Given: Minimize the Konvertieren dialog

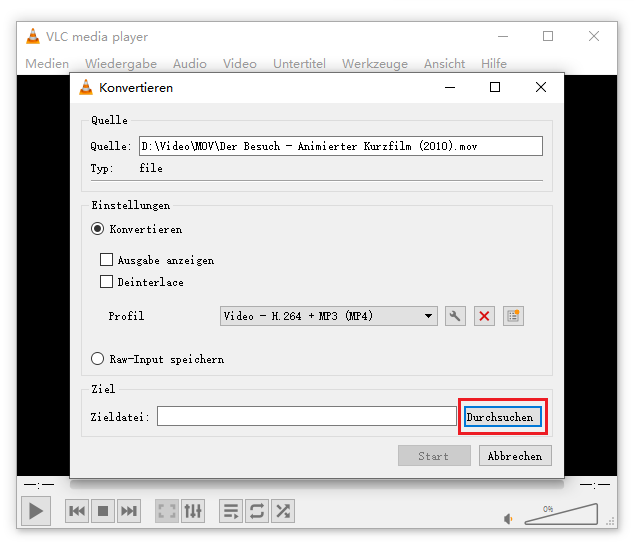Looking at the screenshot, I should tap(450, 87).
